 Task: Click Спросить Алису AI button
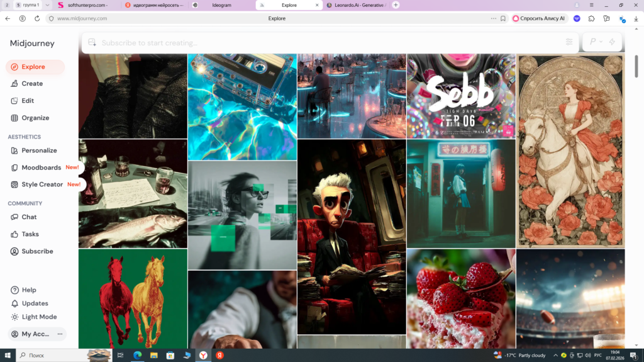pyautogui.click(x=539, y=18)
